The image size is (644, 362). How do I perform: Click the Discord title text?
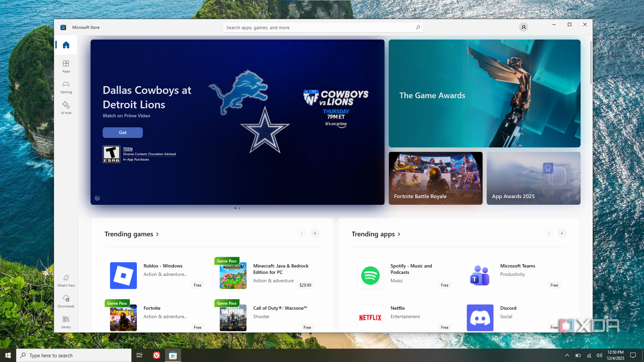(508, 308)
